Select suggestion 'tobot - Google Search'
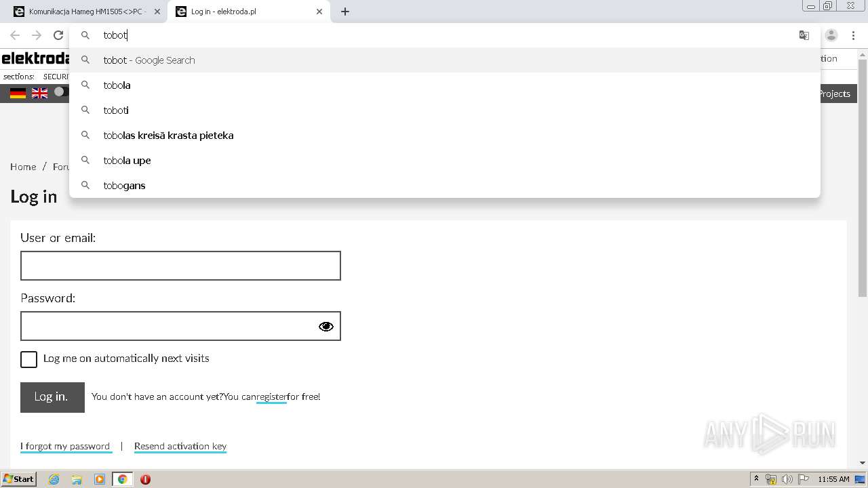Image resolution: width=868 pixels, height=488 pixels. coord(445,60)
